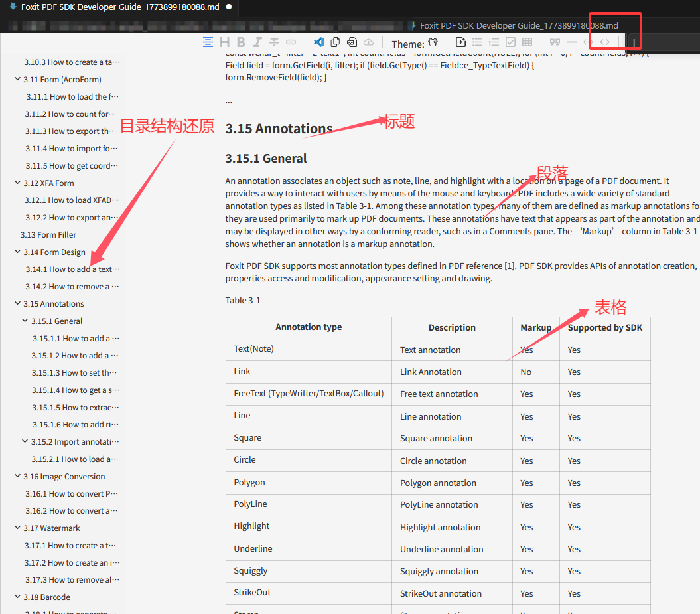This screenshot has height=614, width=700.
Task: Jump to 3.15.2.1 How to load a…
Action: 75,459
